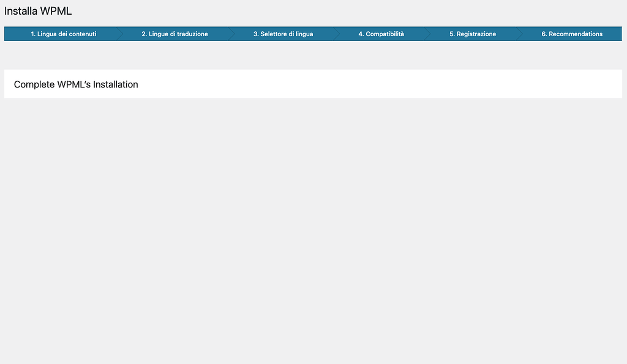The width and height of the screenshot is (627, 364).
Task: Jump to step 6. Recommendations
Action: coord(572,34)
